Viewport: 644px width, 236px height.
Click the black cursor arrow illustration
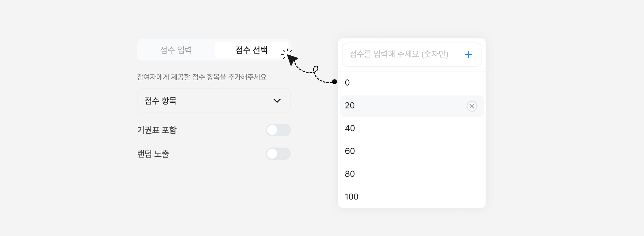pos(291,59)
